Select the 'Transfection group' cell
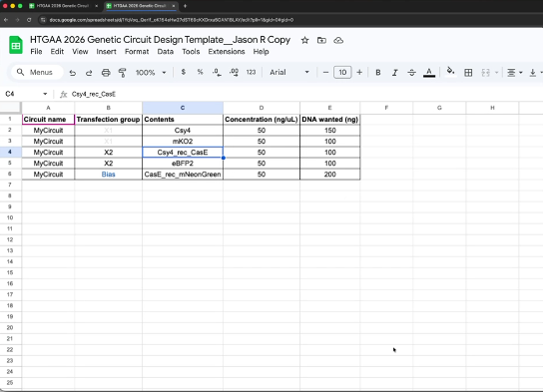The height and width of the screenshot is (392, 543). (109, 120)
